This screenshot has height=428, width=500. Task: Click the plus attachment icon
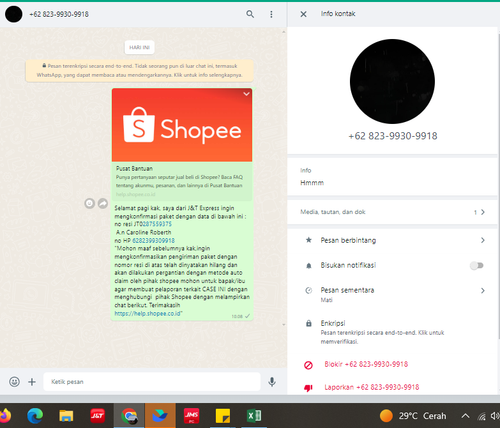coord(32,382)
